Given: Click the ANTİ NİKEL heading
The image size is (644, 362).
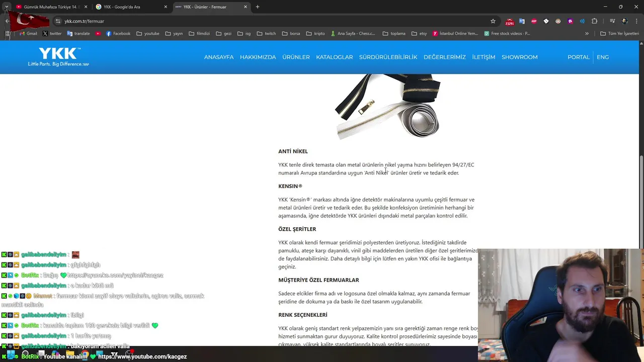Looking at the screenshot, I should click(293, 151).
